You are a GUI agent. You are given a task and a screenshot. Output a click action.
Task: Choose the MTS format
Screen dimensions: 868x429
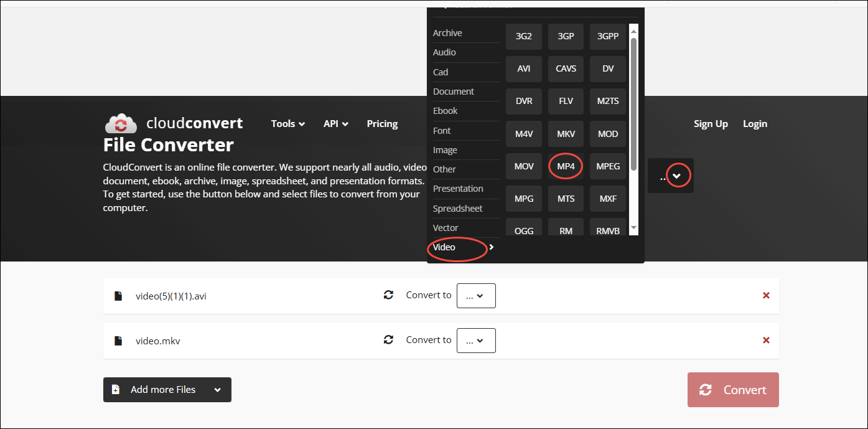point(566,199)
